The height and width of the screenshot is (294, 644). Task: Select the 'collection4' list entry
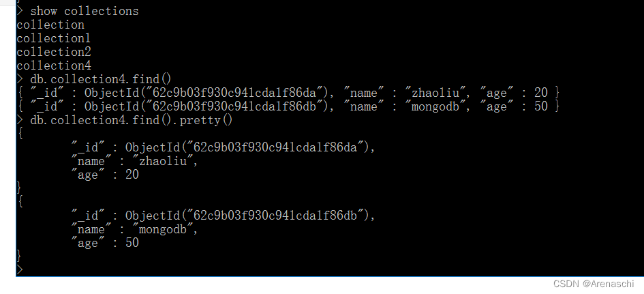coord(54,65)
